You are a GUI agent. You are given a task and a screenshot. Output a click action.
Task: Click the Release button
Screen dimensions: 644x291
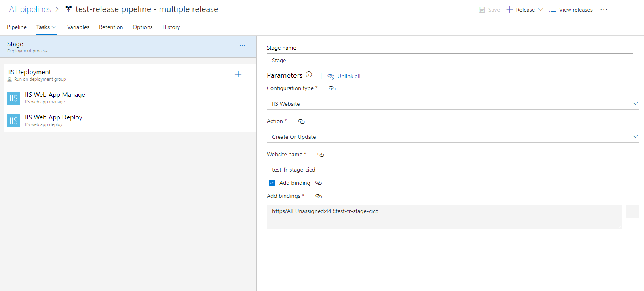(x=525, y=10)
